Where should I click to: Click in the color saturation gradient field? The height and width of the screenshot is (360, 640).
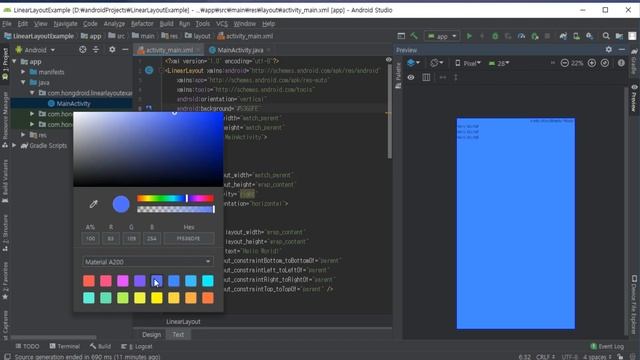(x=148, y=149)
